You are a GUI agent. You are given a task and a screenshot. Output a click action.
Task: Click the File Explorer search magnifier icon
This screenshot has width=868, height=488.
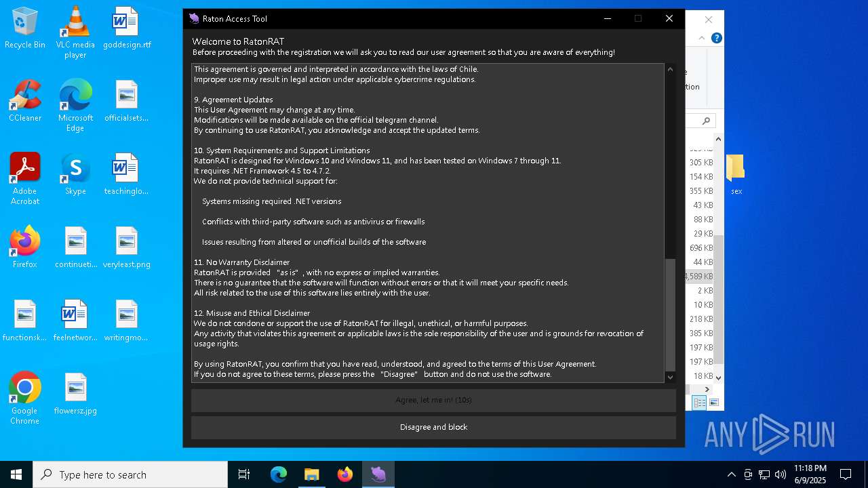[x=706, y=121]
